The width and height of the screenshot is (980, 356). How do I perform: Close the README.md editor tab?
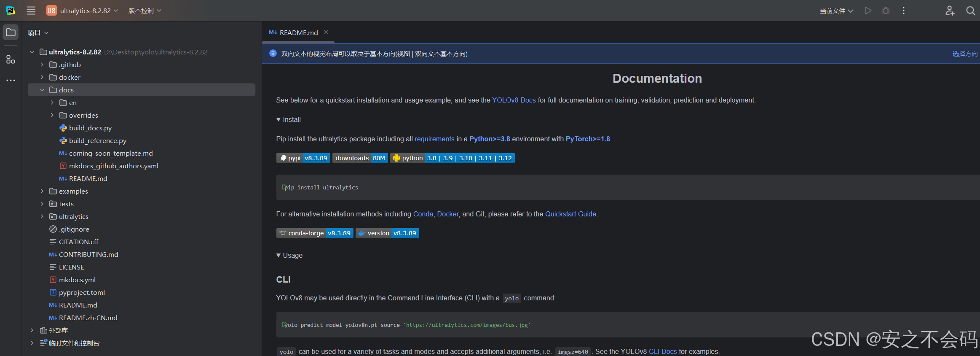tap(326, 32)
